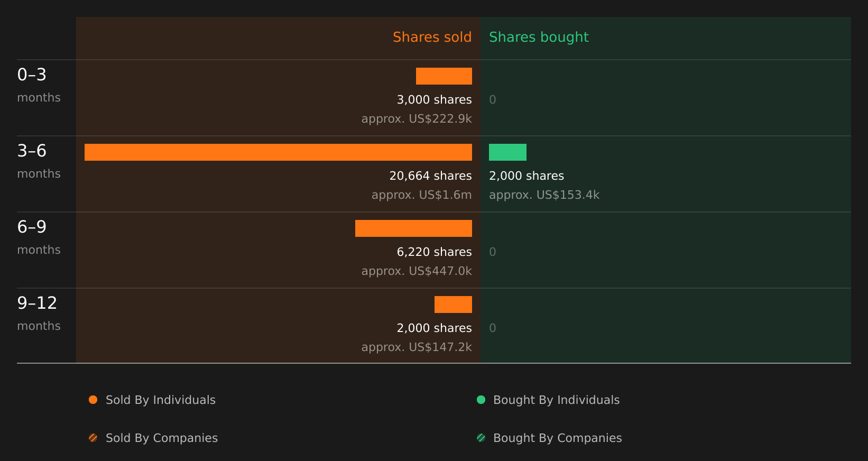Select the 3–6 months orange sold bar
Image resolution: width=868 pixels, height=461 pixels.
pos(278,152)
